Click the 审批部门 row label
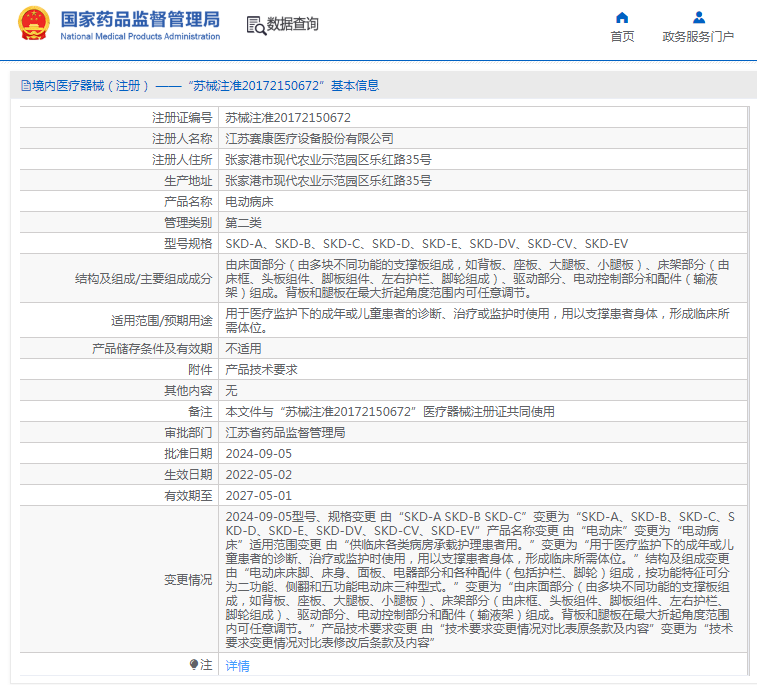 coord(188,433)
